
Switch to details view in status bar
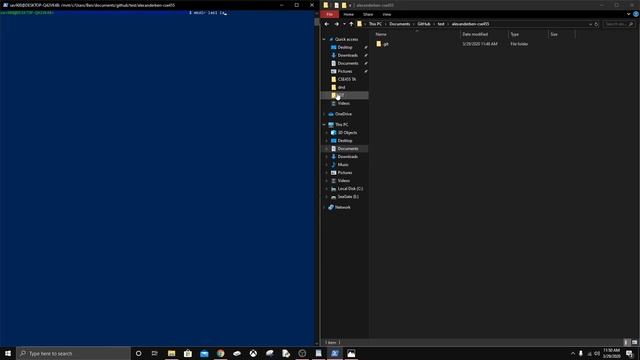(x=627, y=342)
